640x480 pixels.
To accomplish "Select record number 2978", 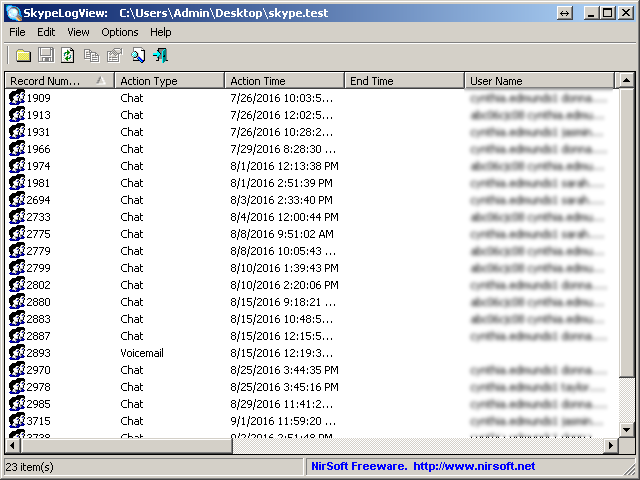I will pos(38,387).
